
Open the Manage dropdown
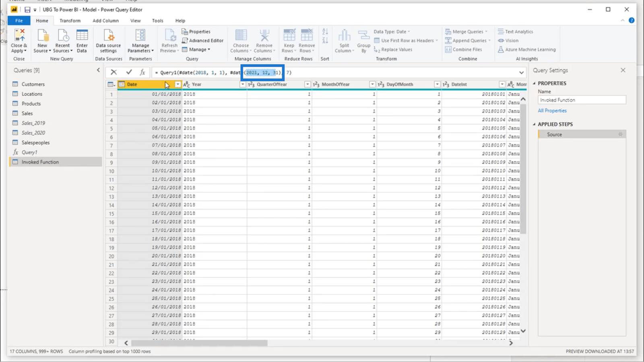(x=196, y=49)
